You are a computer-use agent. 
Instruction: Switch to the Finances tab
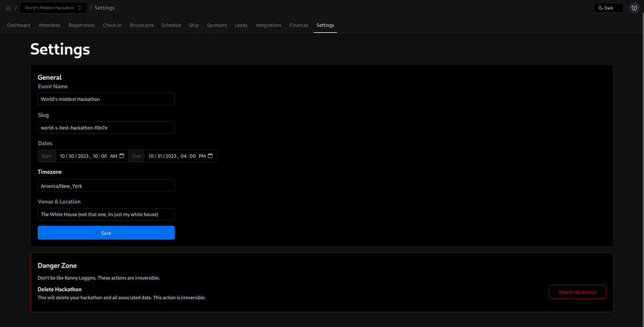tap(299, 25)
